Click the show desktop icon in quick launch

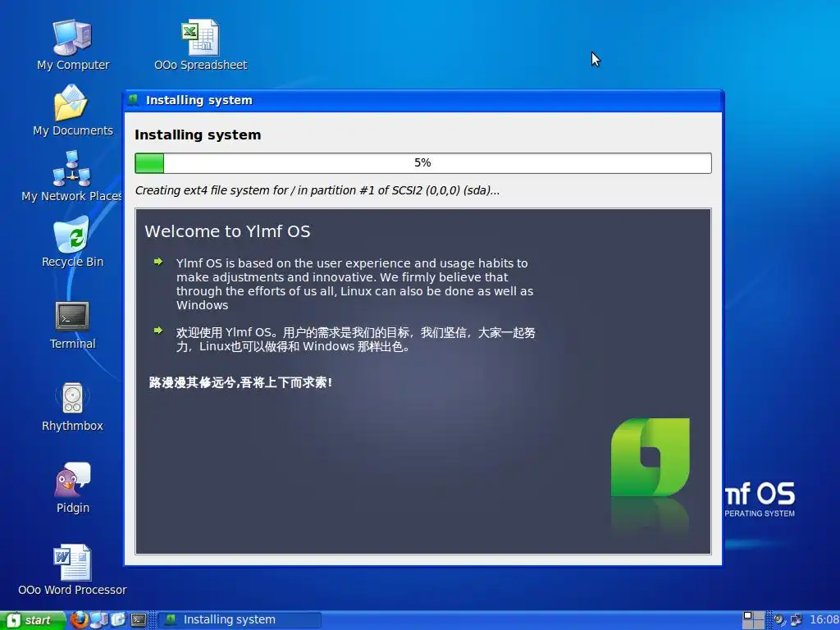point(118,620)
